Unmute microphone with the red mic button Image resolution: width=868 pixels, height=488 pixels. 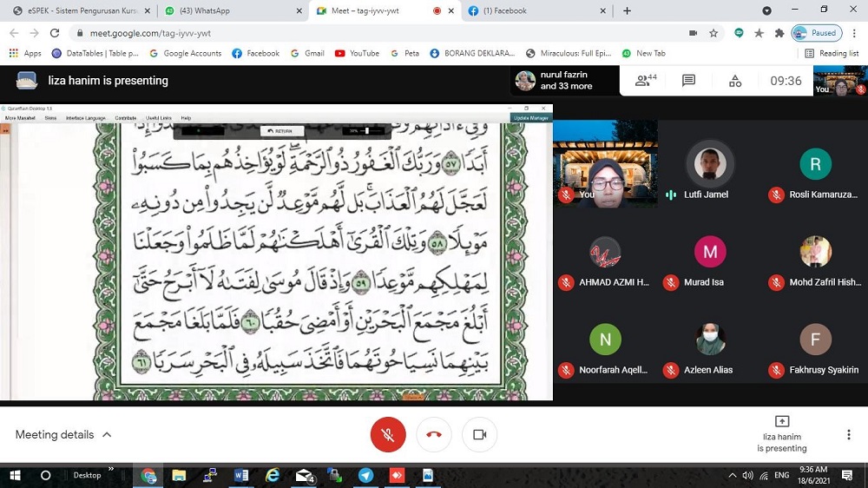[x=388, y=434]
